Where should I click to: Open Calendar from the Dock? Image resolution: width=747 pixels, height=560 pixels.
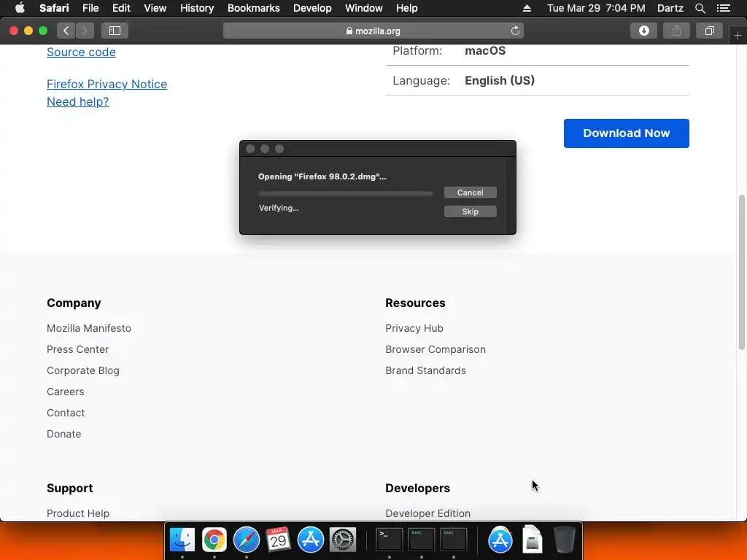(278, 540)
